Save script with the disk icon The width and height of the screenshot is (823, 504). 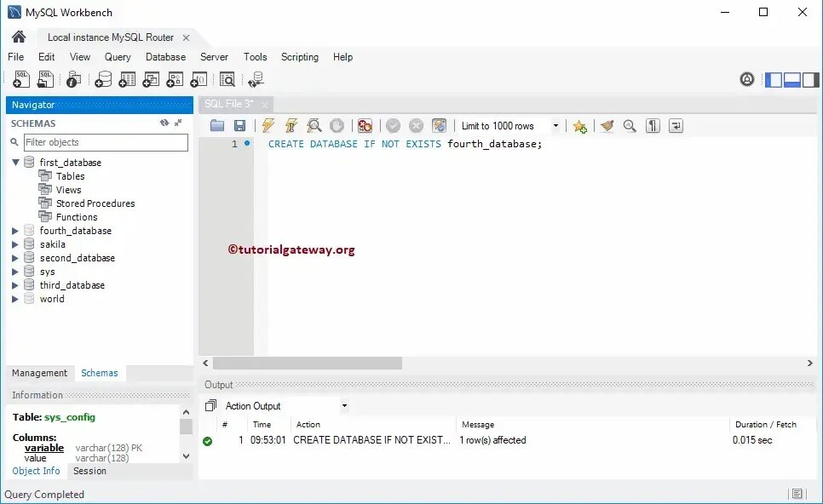coord(240,125)
